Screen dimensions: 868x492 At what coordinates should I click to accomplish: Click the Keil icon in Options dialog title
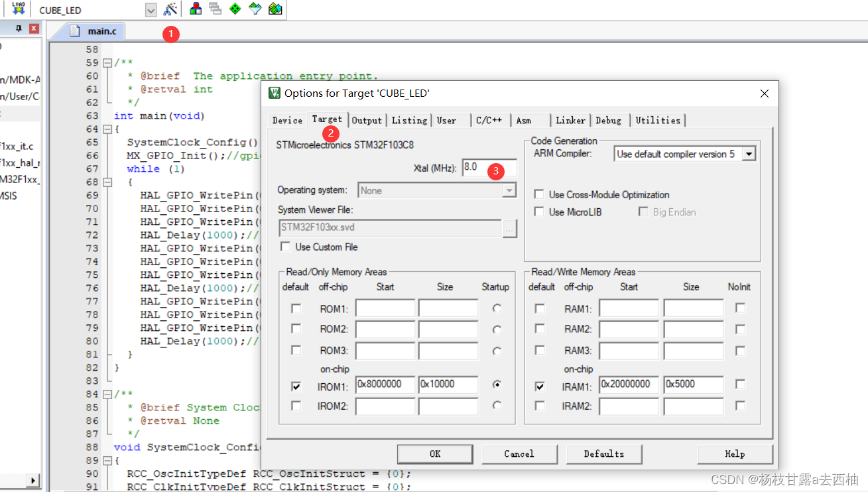coord(275,93)
